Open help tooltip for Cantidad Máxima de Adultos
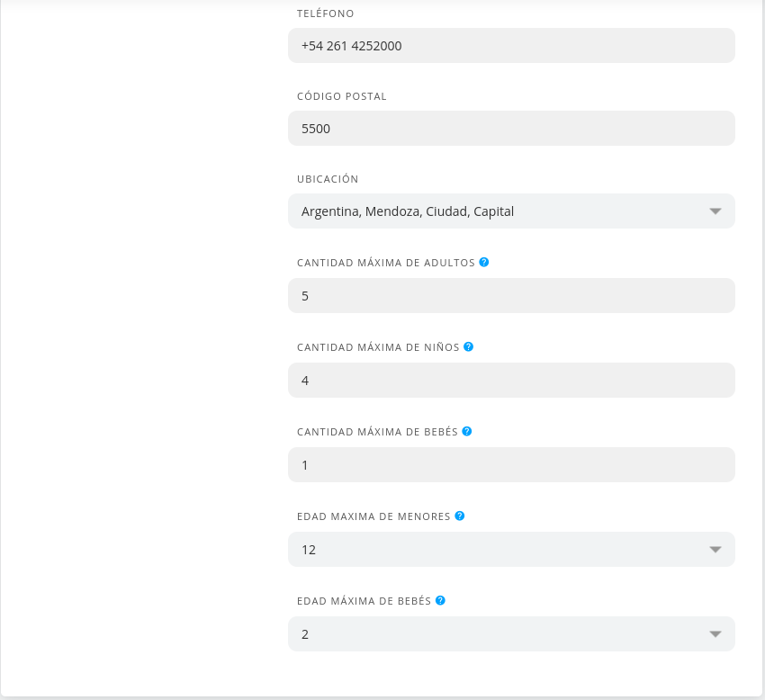 [x=483, y=262]
